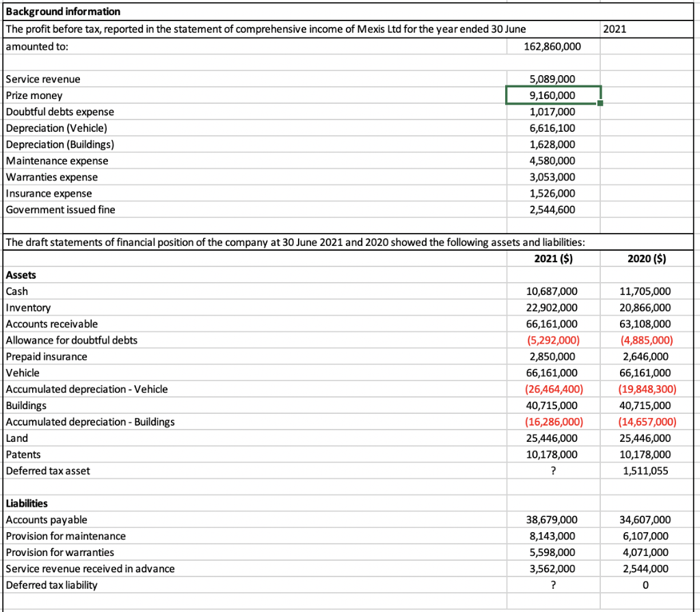Click the Government issued fine value 2,544,600

coord(552,210)
